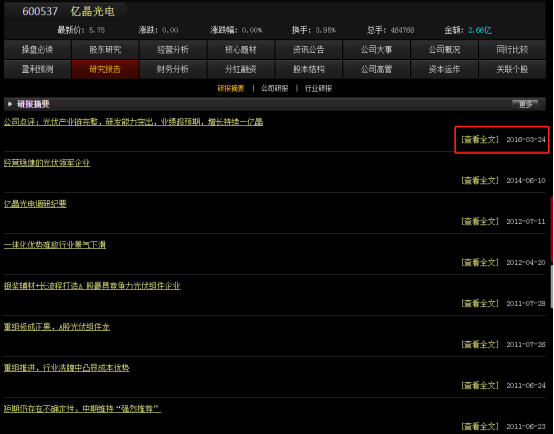Open report 银浆辅材+长流程打造A股最具竞争力

click(92, 286)
